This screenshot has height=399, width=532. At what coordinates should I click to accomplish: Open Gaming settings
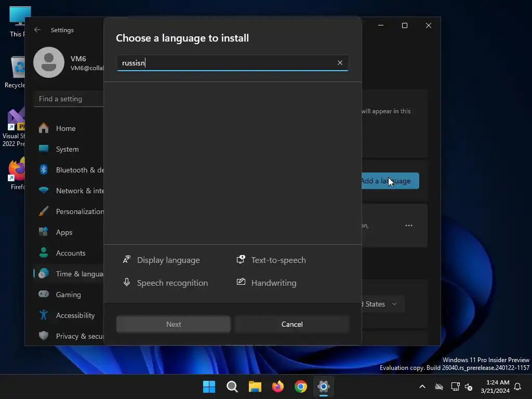coord(69,294)
